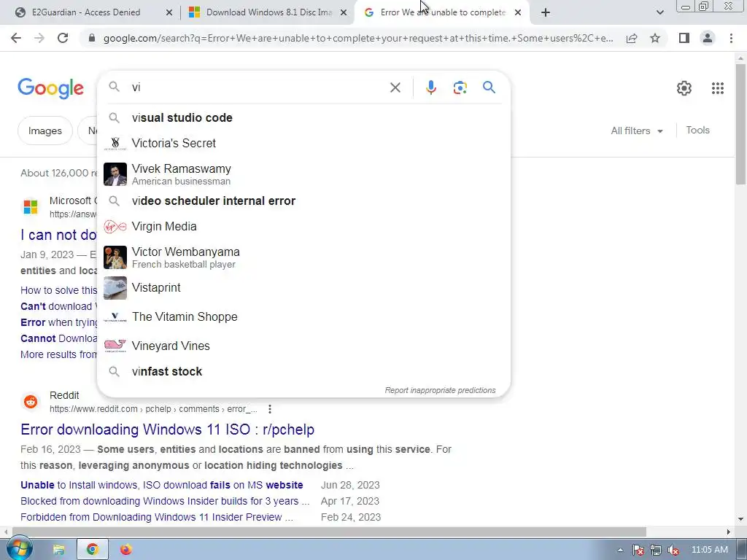Open Unable to Install windows sublink
The image size is (747, 560).
[x=161, y=485]
